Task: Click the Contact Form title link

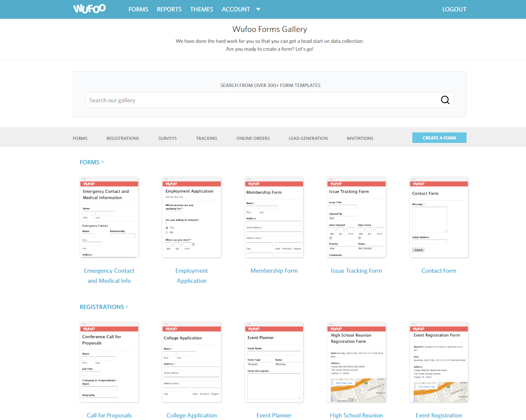Action: click(439, 271)
